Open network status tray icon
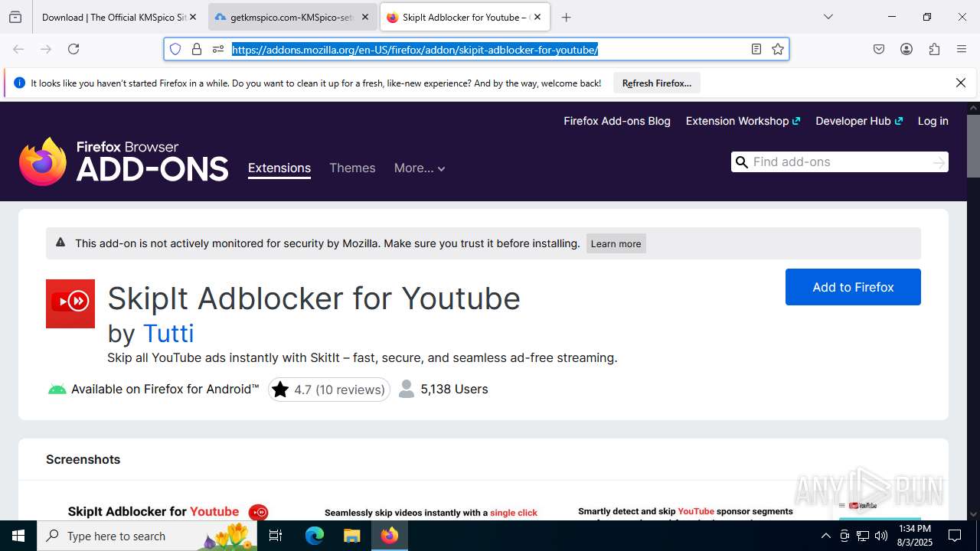This screenshot has height=551, width=980. [863, 536]
